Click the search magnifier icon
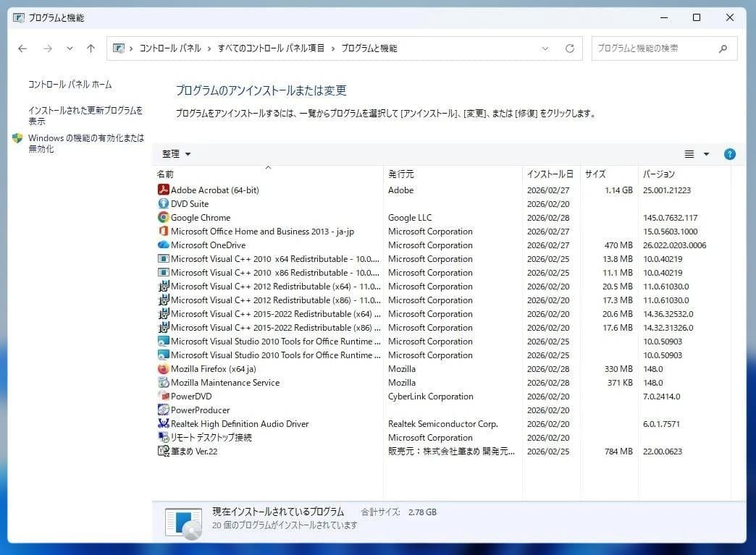The height and width of the screenshot is (555, 756). (x=723, y=48)
